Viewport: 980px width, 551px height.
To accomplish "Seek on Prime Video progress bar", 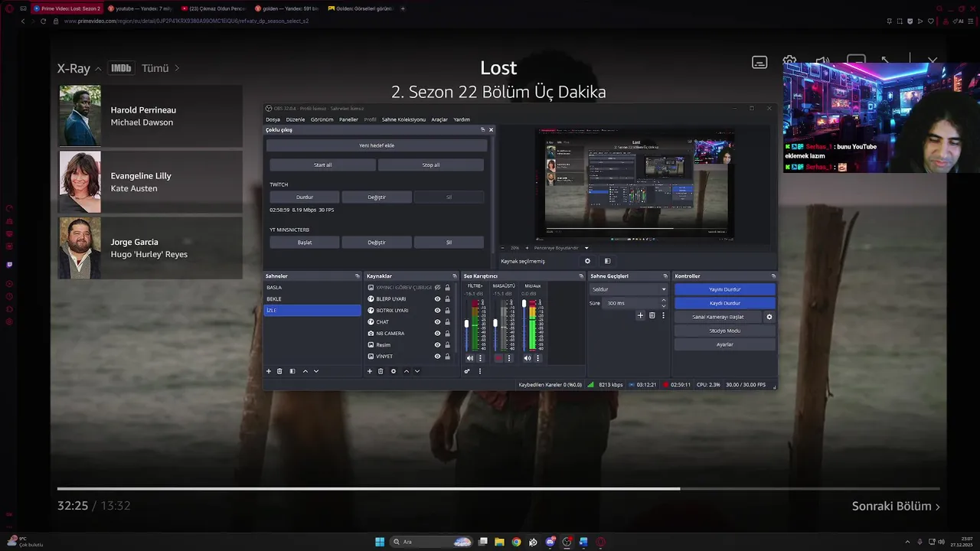I will pyautogui.click(x=498, y=488).
